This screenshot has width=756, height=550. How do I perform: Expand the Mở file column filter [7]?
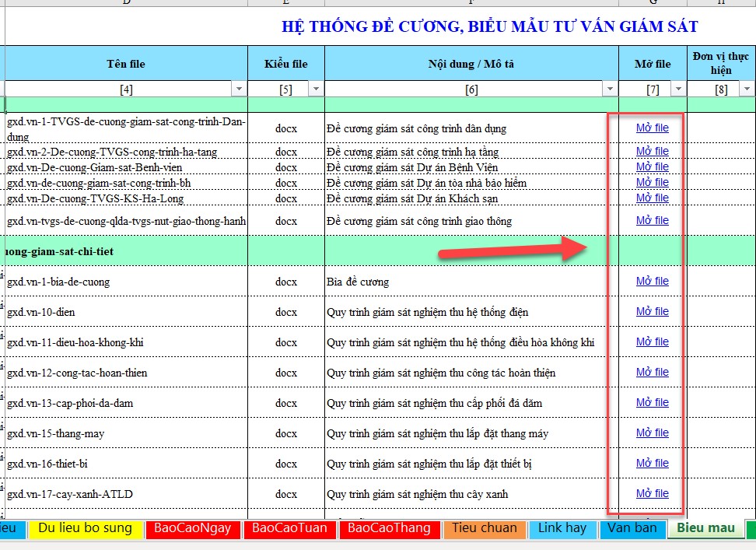[678, 89]
